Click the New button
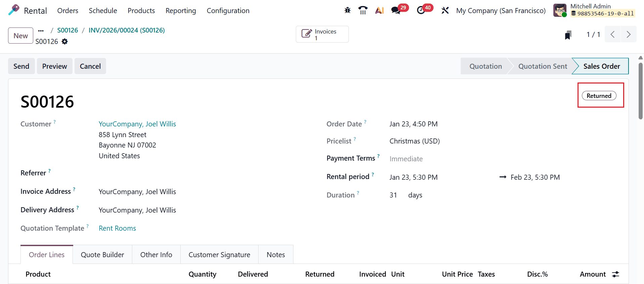644x284 pixels. 20,36
